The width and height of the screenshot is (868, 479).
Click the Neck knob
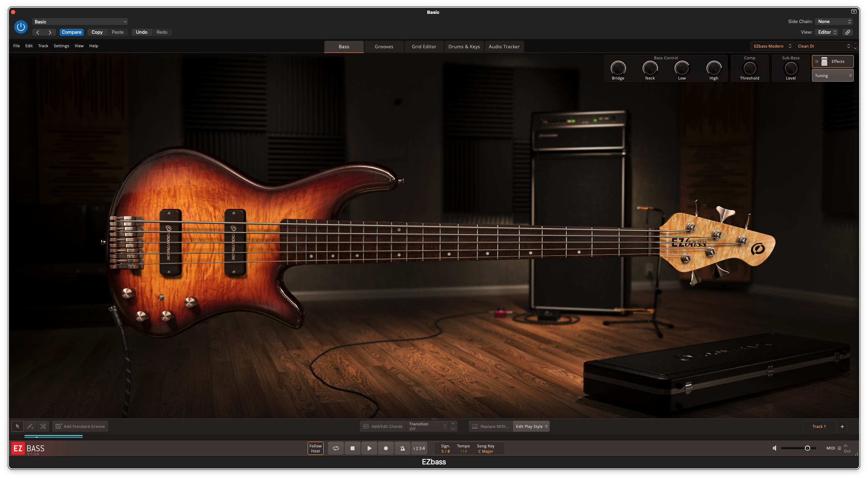coord(650,68)
